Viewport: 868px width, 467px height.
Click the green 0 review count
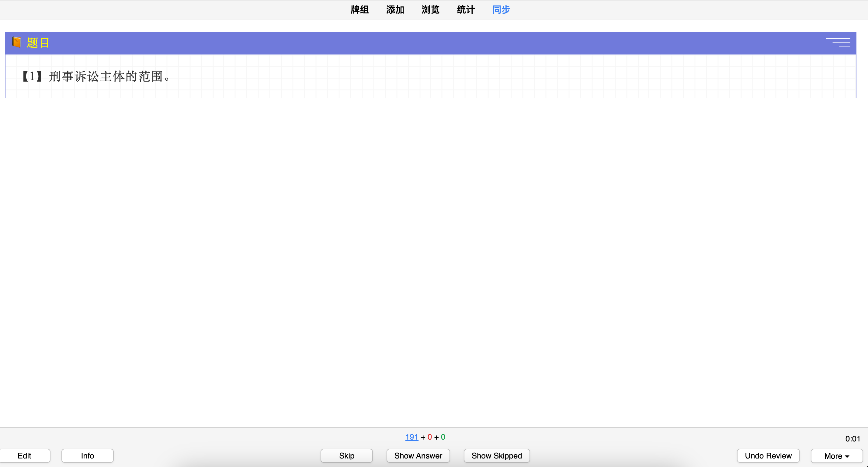click(x=443, y=437)
